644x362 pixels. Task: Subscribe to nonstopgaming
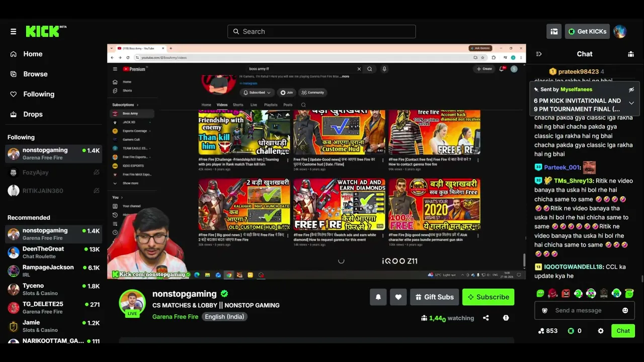[x=488, y=297]
